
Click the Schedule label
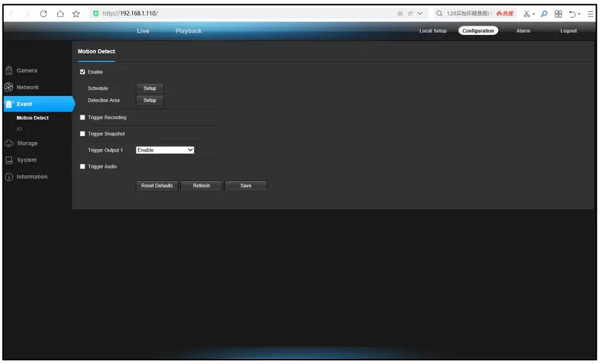(98, 88)
